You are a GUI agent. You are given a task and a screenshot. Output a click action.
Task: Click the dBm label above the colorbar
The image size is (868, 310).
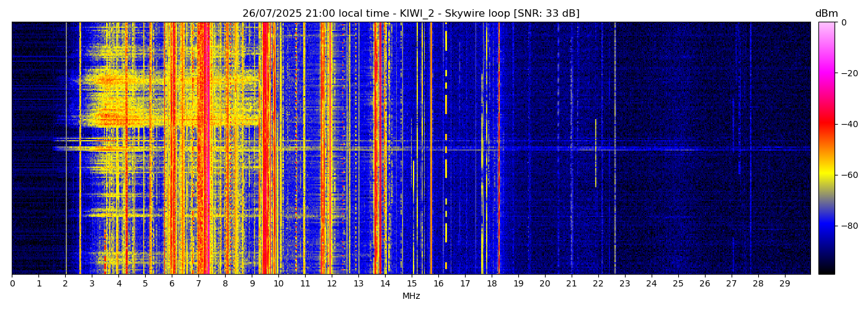click(x=826, y=14)
